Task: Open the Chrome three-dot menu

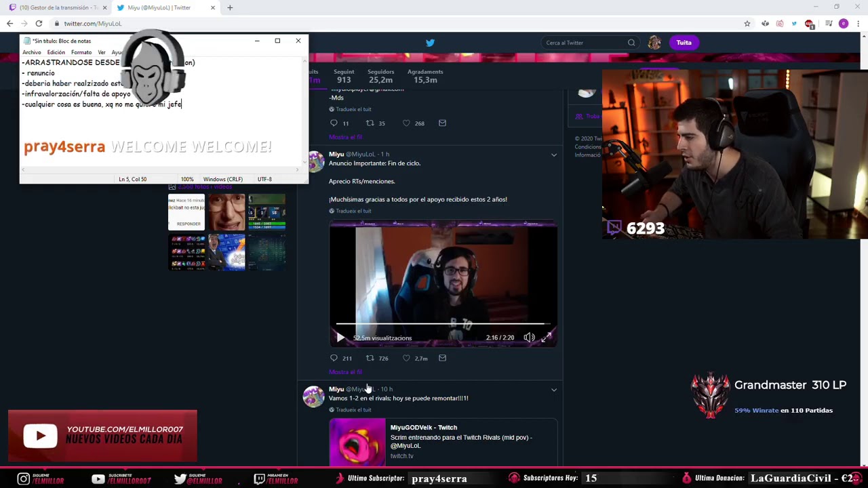Action: (x=859, y=24)
